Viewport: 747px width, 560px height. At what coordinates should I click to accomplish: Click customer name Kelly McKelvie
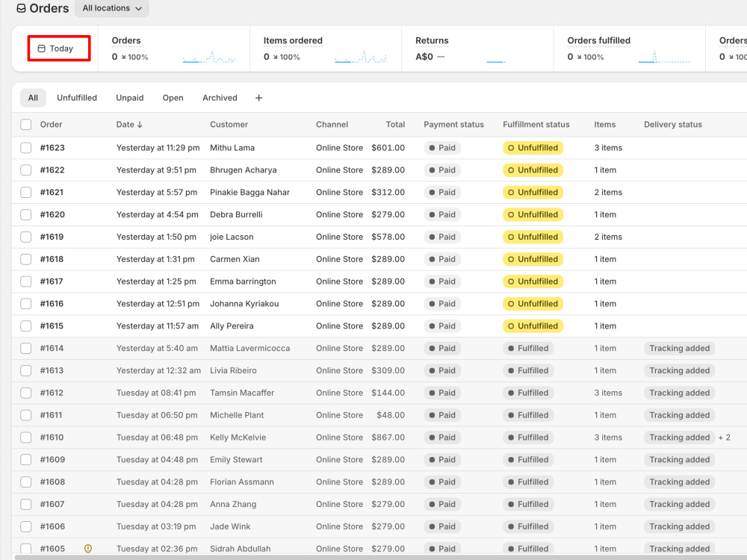coord(238,437)
